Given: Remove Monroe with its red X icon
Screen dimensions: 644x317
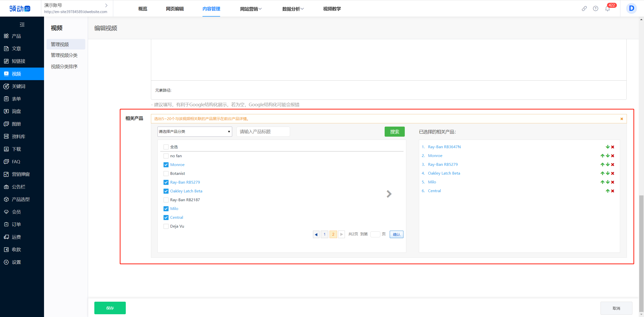Looking at the screenshot, I should click(613, 156).
